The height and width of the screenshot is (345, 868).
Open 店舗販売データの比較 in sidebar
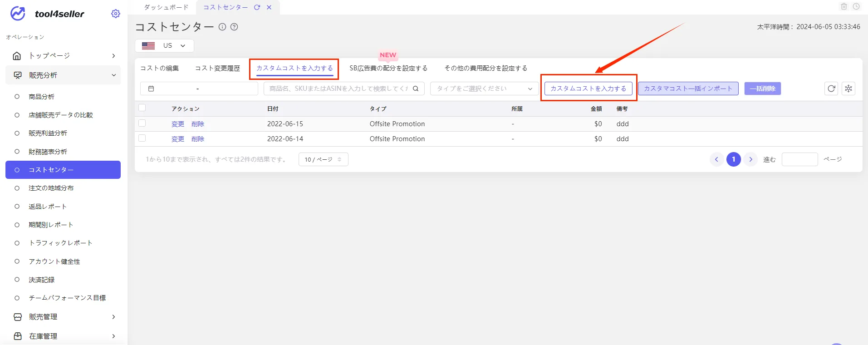61,115
